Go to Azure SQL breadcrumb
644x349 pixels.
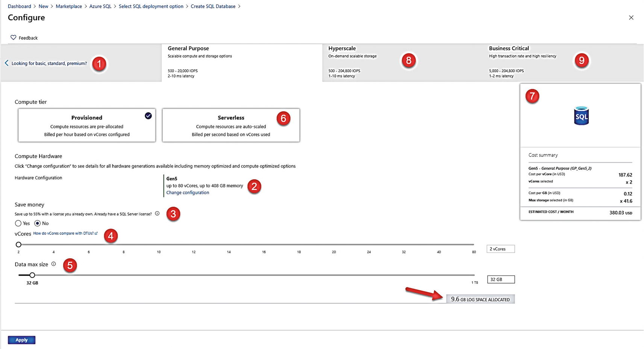tap(100, 6)
